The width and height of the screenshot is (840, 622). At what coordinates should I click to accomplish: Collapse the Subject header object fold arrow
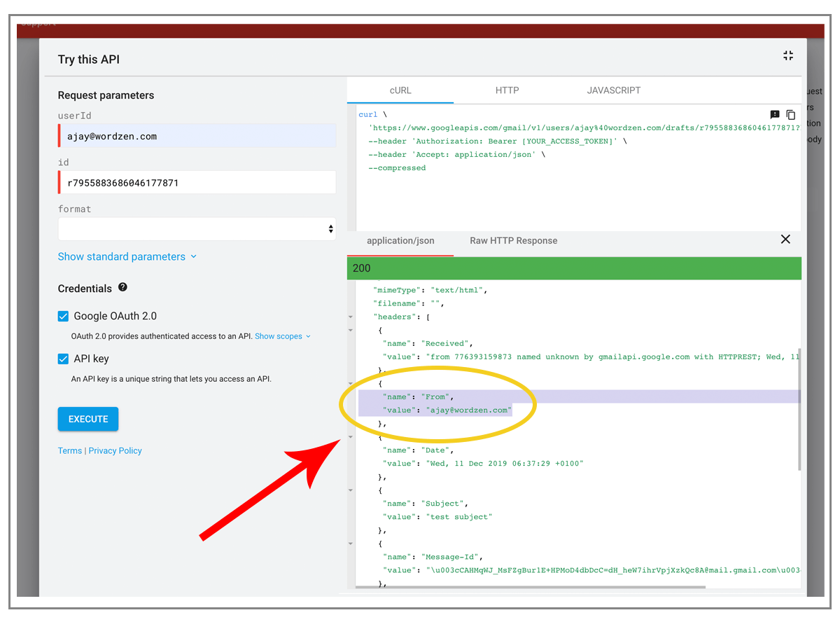click(351, 490)
